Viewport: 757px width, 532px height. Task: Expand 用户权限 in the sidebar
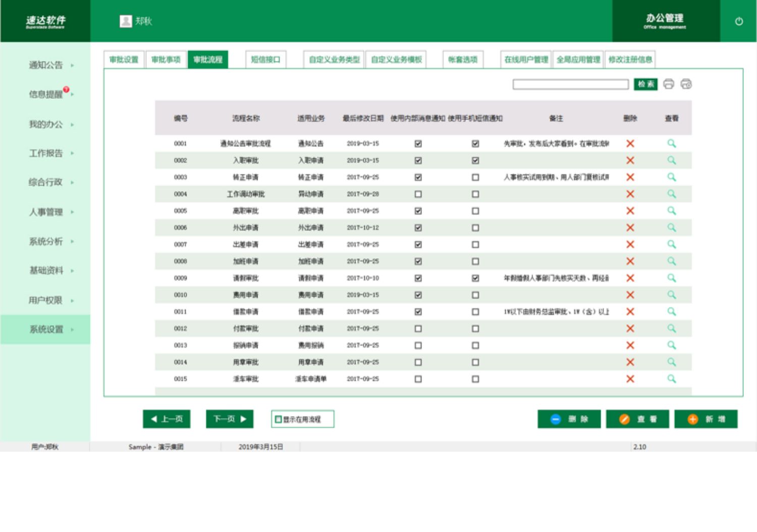[x=45, y=300]
